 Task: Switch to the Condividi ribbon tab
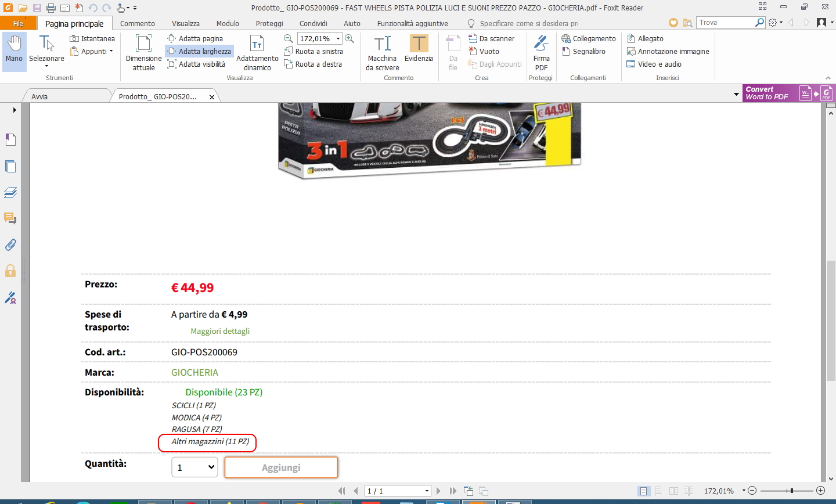(313, 23)
